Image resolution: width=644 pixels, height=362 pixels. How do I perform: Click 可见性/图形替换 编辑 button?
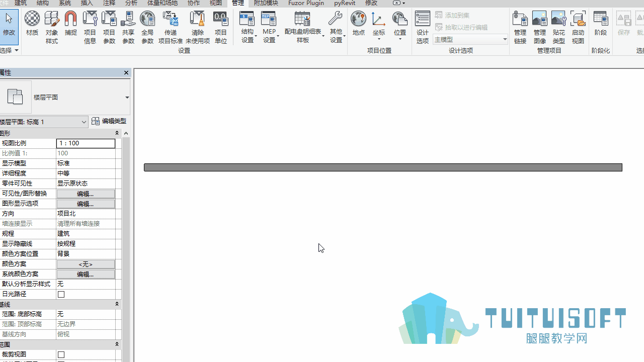tap(86, 194)
